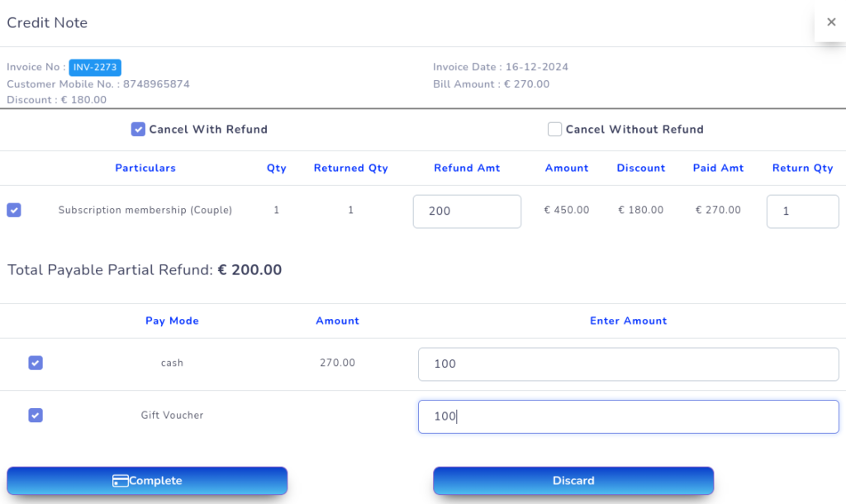Enable the Cancel Without Refund checkbox
This screenshot has width=846, height=504.
click(x=554, y=129)
